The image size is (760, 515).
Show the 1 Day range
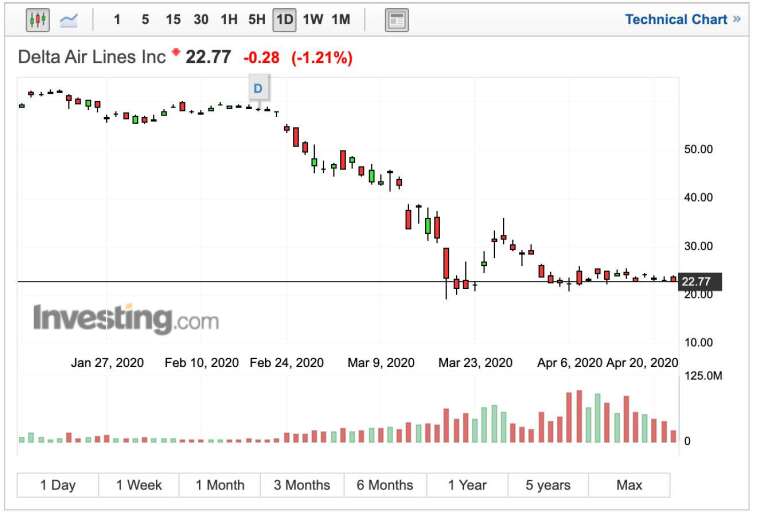pyautogui.click(x=58, y=485)
